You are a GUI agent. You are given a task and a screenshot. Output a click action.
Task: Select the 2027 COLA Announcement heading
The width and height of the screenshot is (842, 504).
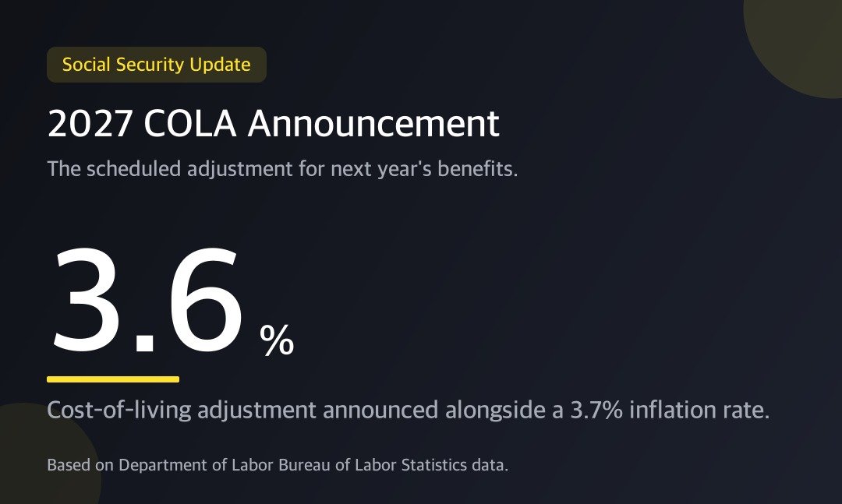274,123
